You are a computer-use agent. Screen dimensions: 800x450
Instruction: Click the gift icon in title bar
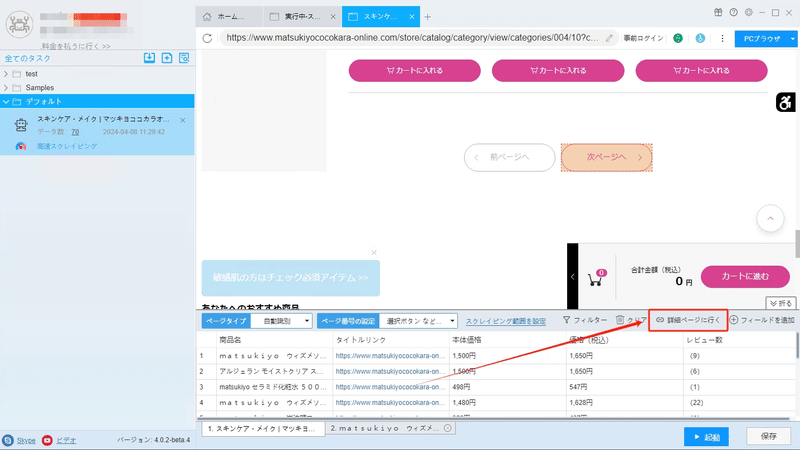(718, 13)
